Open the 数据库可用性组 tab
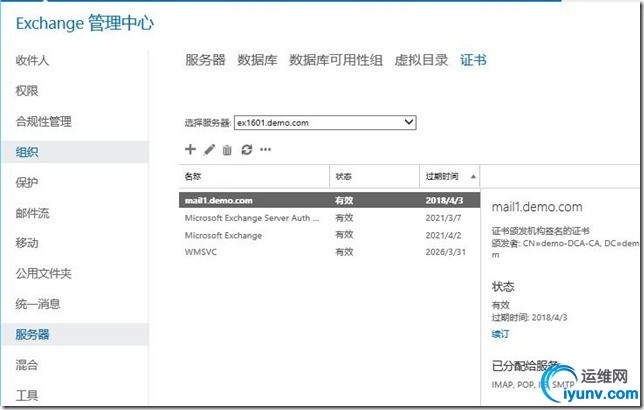This screenshot has height=410, width=644. (336, 60)
